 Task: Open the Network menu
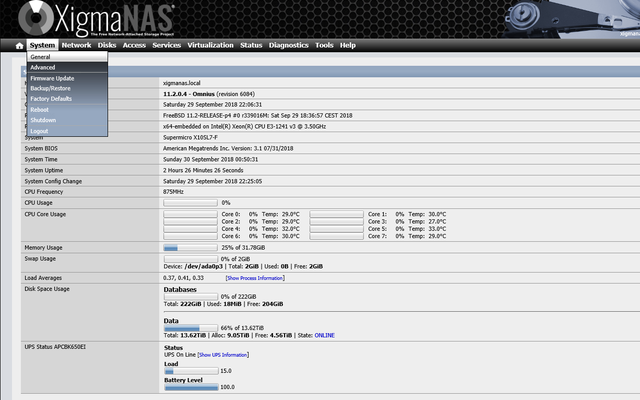(x=76, y=45)
